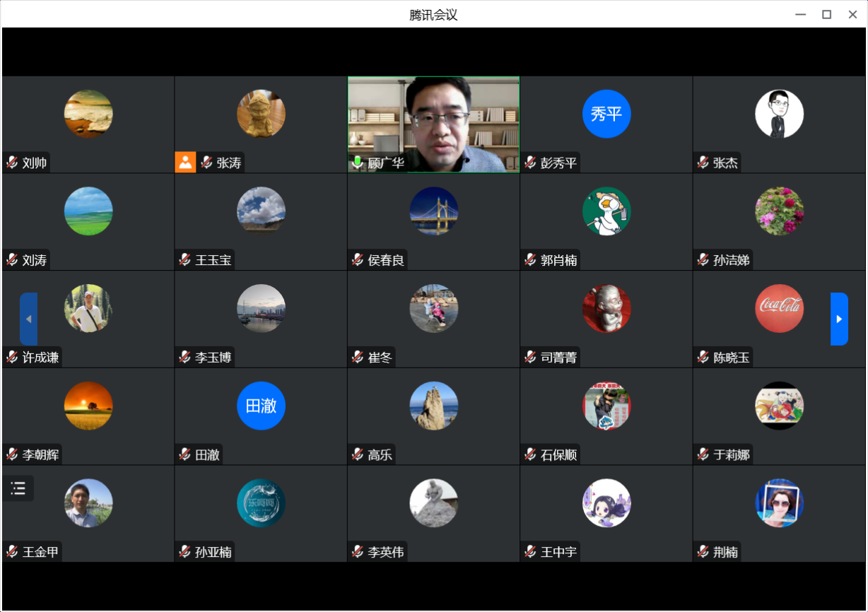Open the list menu icon above 王金甲
The height and width of the screenshot is (612, 868).
18,488
